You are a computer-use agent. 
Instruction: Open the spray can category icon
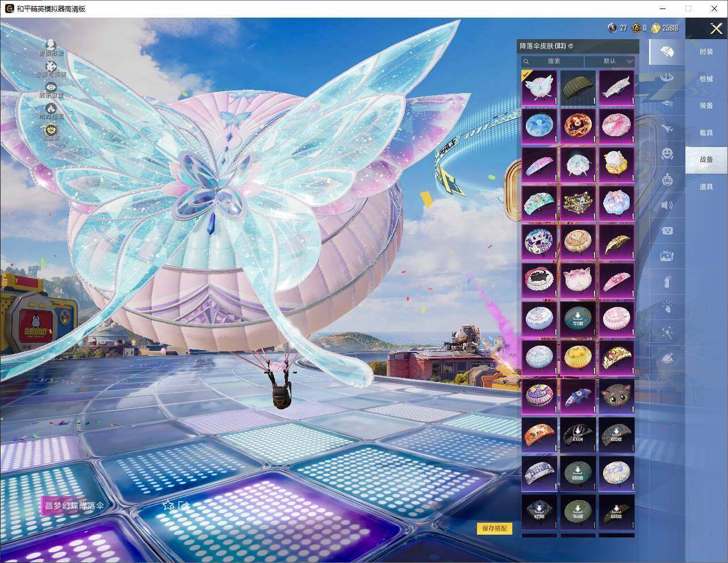pos(667,282)
